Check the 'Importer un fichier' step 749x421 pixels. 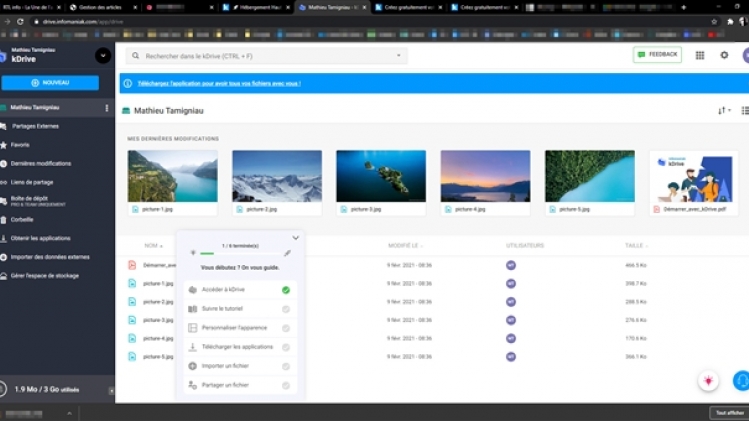pyautogui.click(x=286, y=366)
